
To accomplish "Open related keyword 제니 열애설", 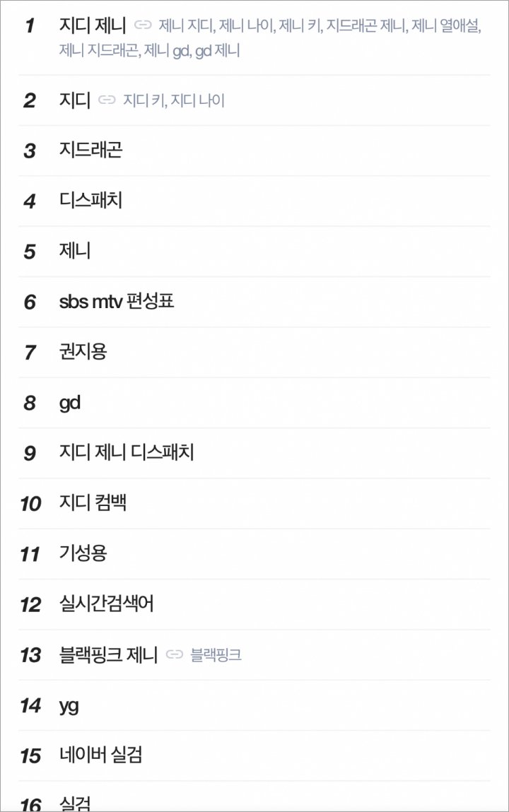I will 446,25.
